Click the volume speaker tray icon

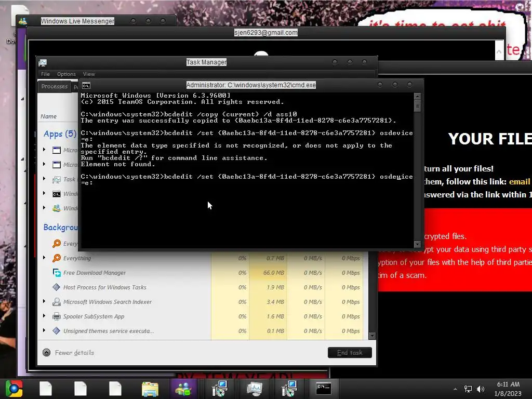click(x=481, y=389)
